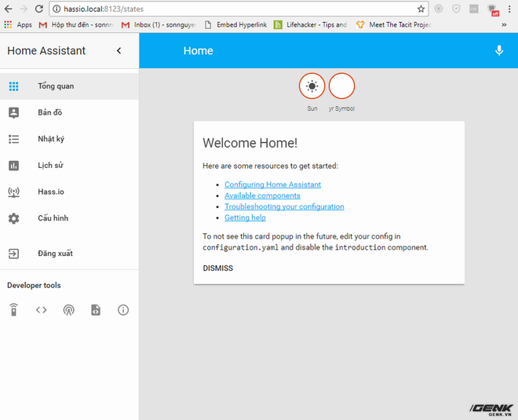Click the yr Symbol state badge
This screenshot has height=420, width=518.
pos(341,86)
